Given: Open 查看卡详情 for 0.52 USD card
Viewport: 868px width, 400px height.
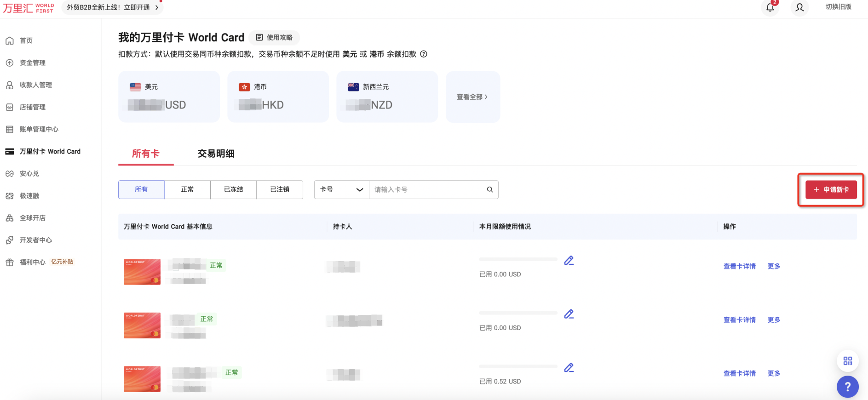Looking at the screenshot, I should coord(740,373).
